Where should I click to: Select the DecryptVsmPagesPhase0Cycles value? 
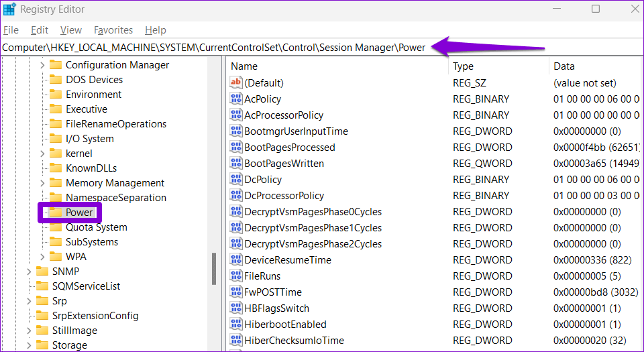(313, 212)
